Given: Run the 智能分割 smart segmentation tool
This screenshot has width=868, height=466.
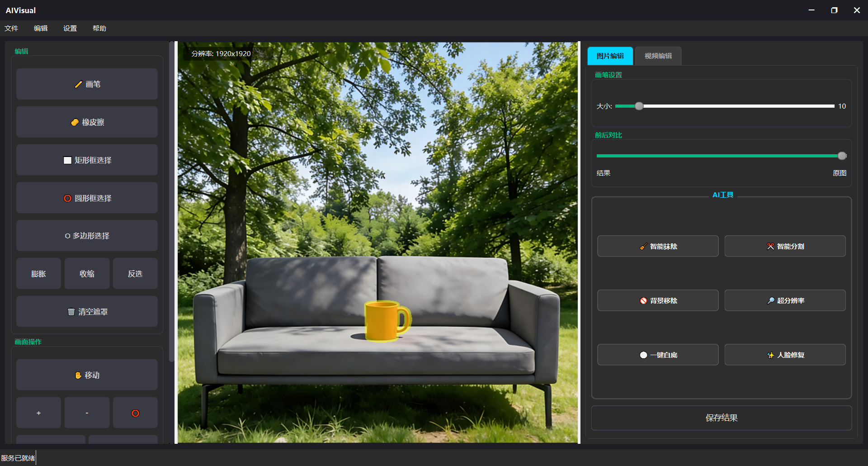Looking at the screenshot, I should [x=785, y=246].
